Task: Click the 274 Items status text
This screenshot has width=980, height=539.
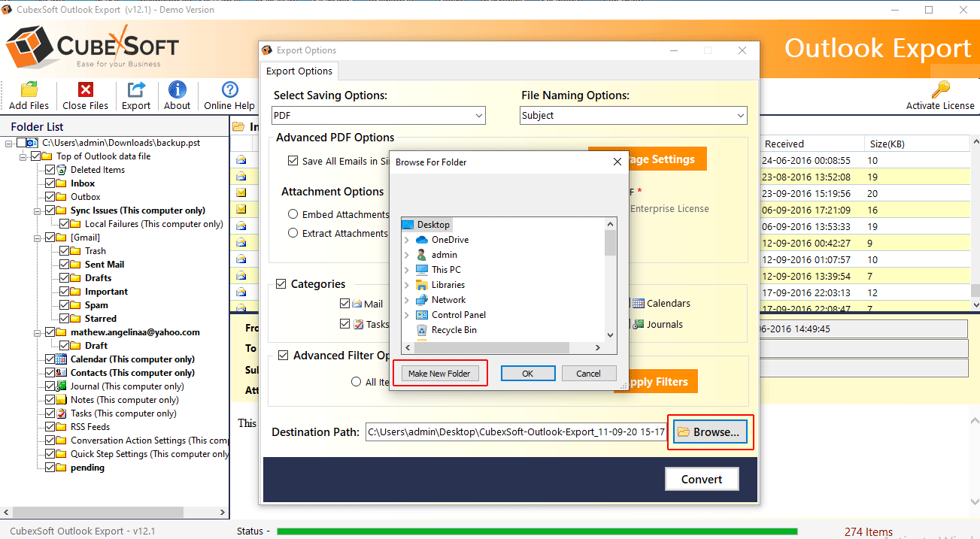Action: (869, 531)
